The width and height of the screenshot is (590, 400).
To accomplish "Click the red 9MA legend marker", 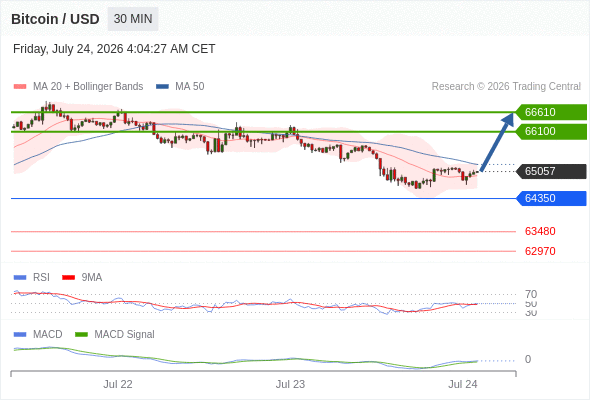I will [x=68, y=278].
